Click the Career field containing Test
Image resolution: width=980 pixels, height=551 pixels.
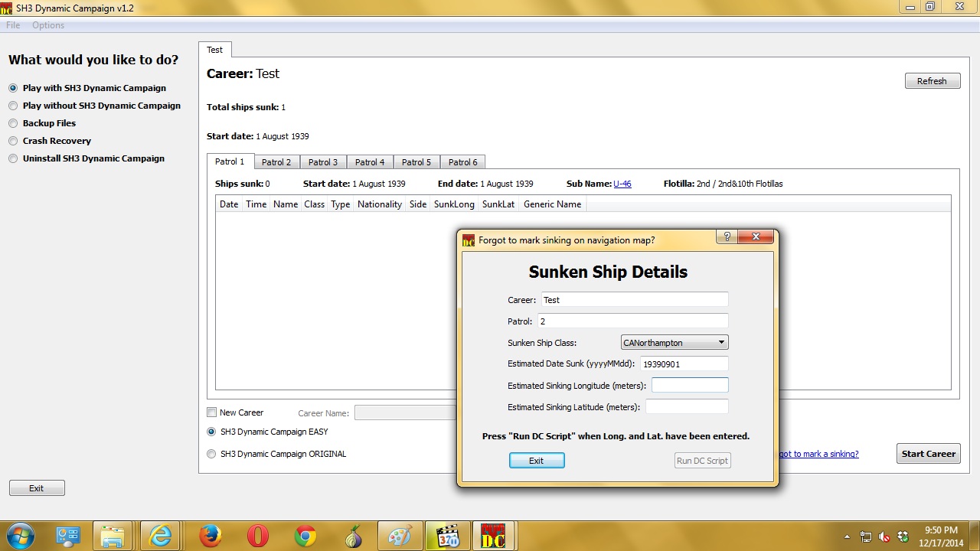point(635,300)
